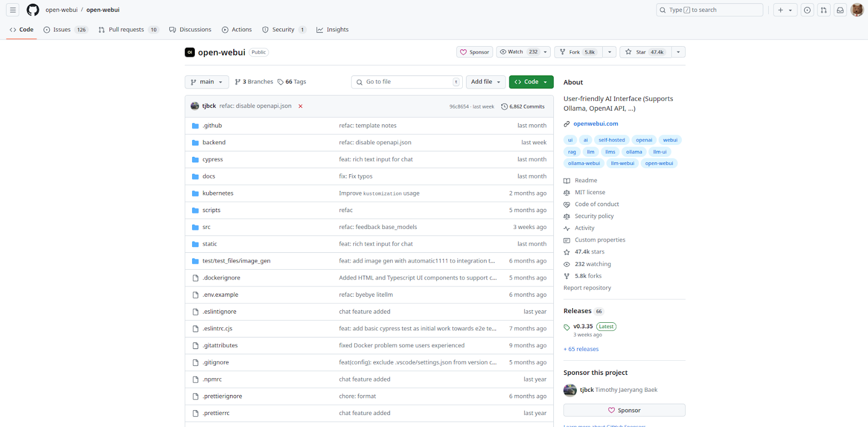Open the main branch selector
The image size is (868, 427).
tap(207, 82)
